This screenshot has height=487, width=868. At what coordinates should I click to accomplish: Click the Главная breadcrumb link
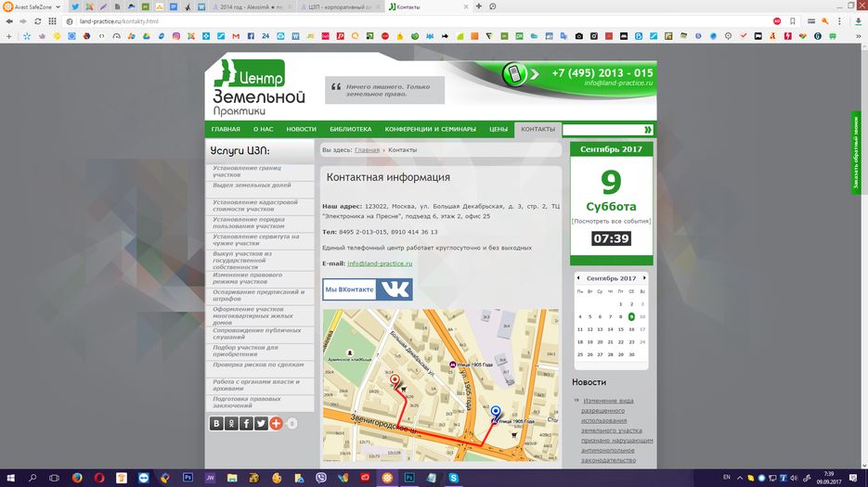tap(367, 150)
